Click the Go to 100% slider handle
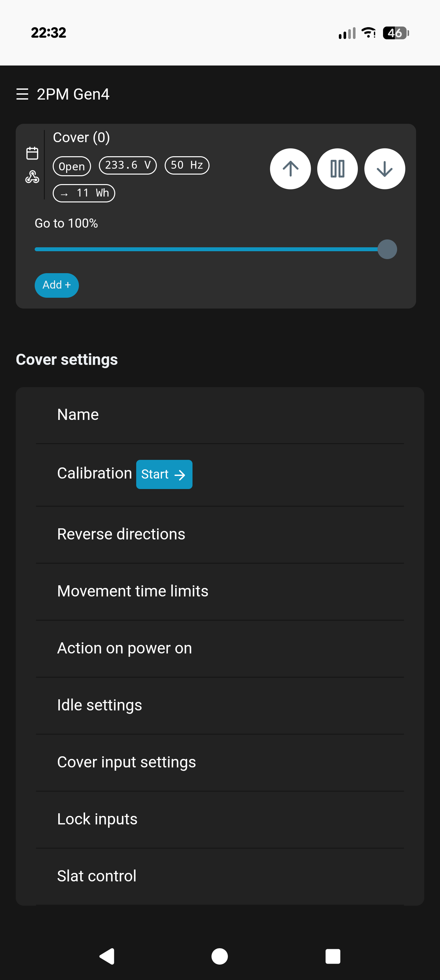Screen dimensions: 440x980 coord(387,249)
